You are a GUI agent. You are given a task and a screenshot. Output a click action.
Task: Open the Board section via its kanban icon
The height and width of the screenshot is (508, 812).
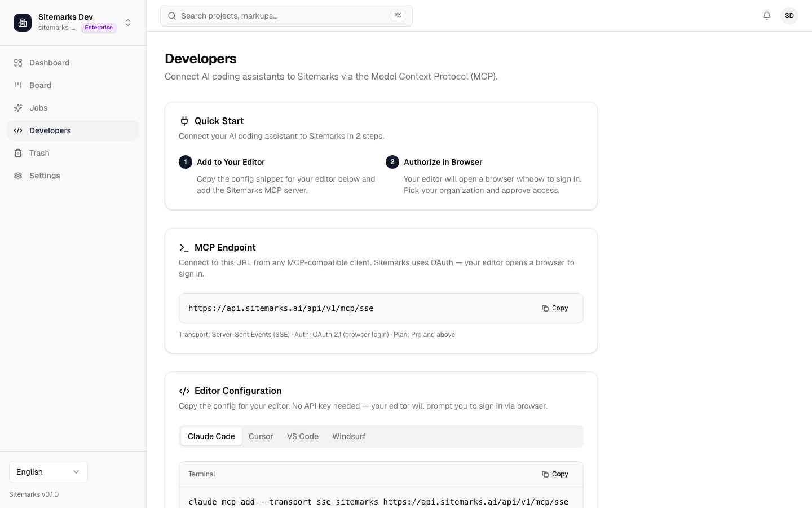click(17, 85)
